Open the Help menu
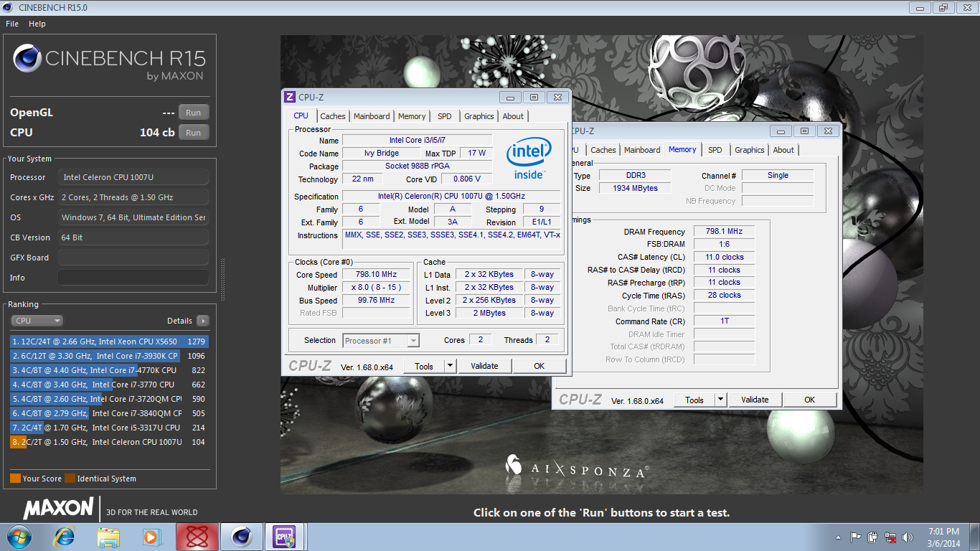Screen dimensions: 980x551 click(x=37, y=24)
